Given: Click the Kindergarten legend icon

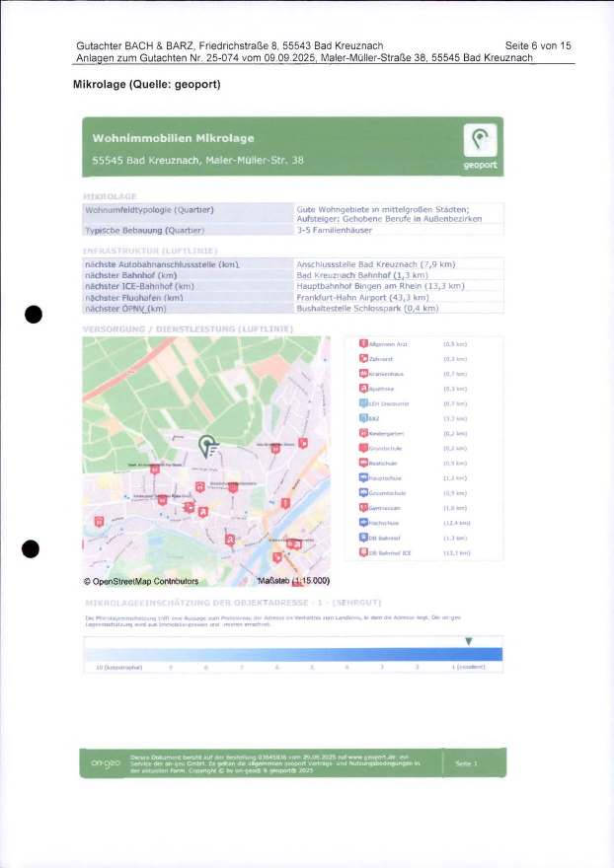Looking at the screenshot, I should [363, 433].
